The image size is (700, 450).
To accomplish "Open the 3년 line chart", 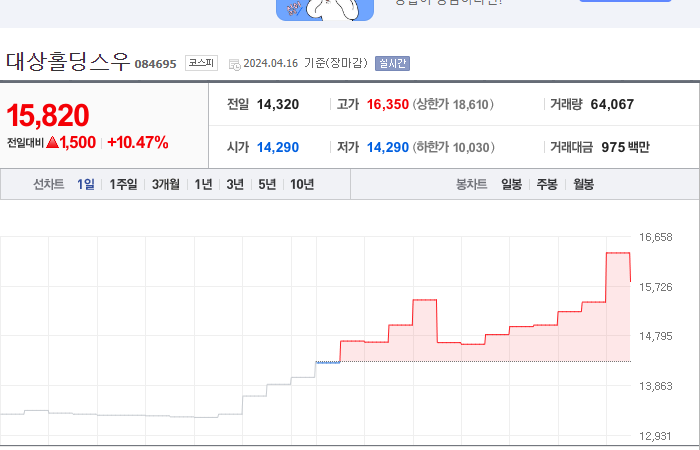I will [x=235, y=184].
